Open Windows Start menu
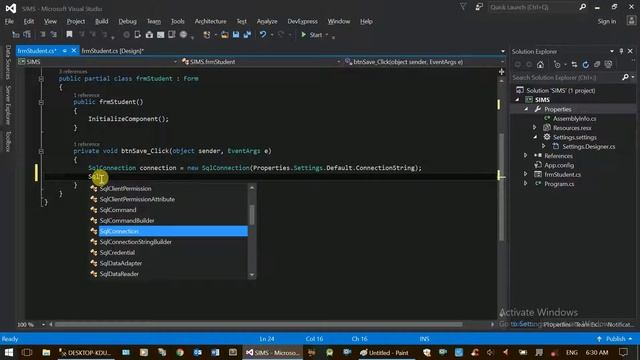The width and height of the screenshot is (640, 360). click(9, 352)
